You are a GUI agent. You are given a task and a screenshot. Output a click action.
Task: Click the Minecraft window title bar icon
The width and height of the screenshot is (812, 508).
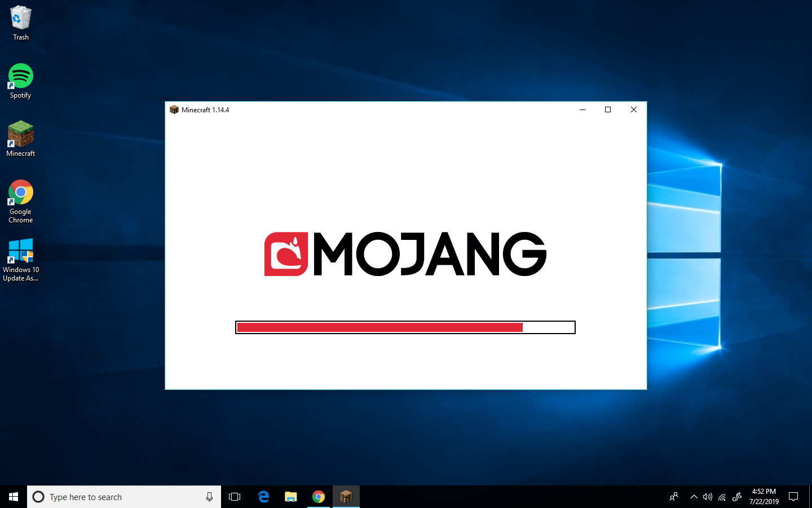coord(174,110)
